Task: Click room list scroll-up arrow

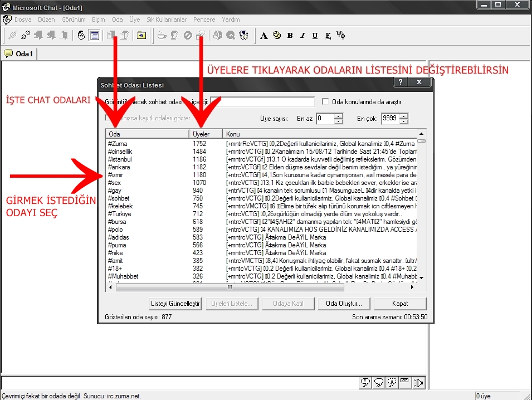Action: pos(421,134)
